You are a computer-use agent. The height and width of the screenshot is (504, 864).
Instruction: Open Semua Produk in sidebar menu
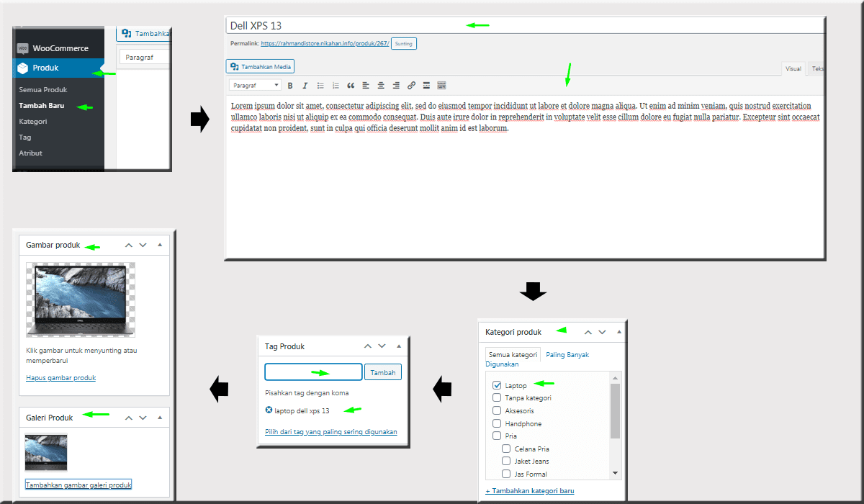click(x=43, y=90)
